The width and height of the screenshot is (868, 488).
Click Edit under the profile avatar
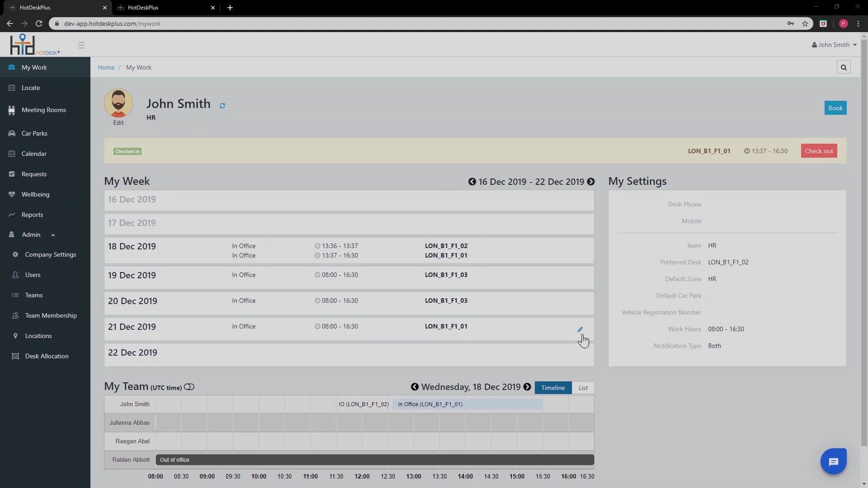pyautogui.click(x=118, y=122)
